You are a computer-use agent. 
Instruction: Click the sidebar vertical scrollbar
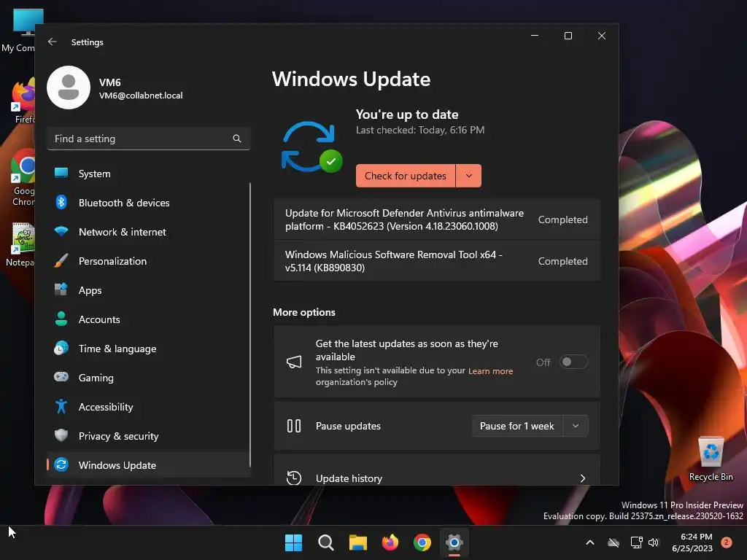point(249,324)
